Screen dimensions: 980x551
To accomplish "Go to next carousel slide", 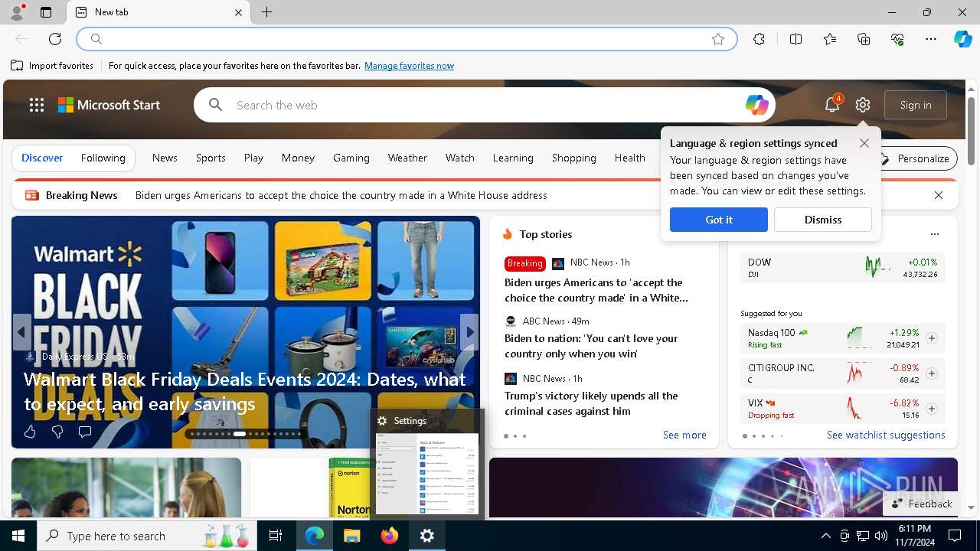I will (x=470, y=332).
